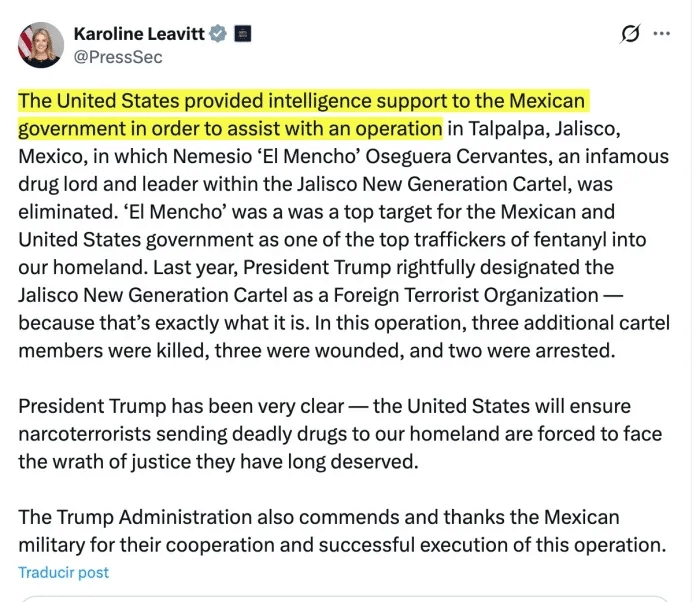Click the dark affiliation badge beside the name
Screen dimensions: 696x602
coord(242,33)
